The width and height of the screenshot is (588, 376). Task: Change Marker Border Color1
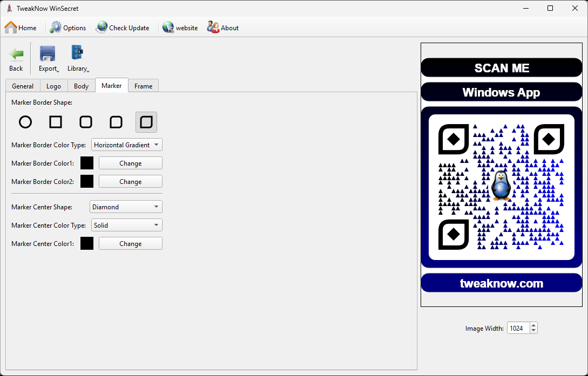131,163
